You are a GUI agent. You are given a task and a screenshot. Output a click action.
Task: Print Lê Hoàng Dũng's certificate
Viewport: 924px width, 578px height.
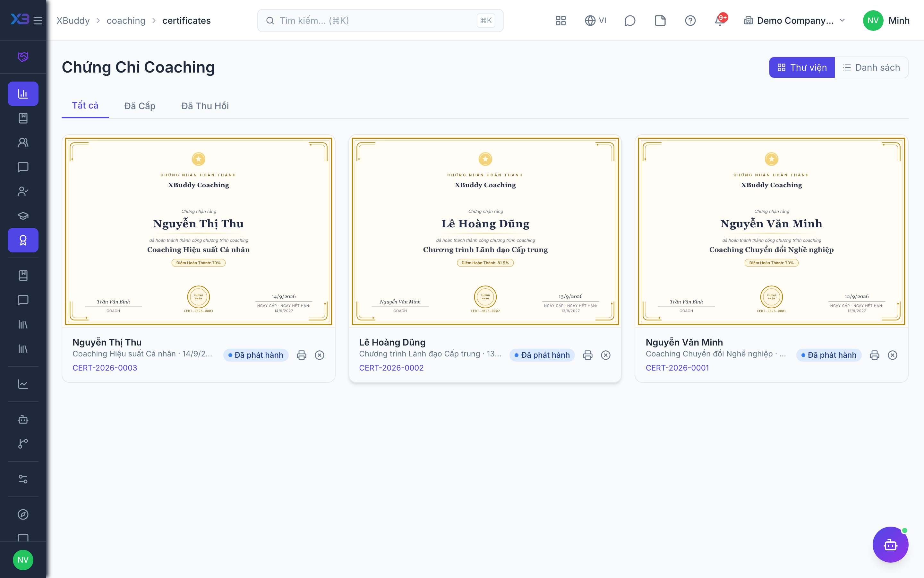click(588, 355)
